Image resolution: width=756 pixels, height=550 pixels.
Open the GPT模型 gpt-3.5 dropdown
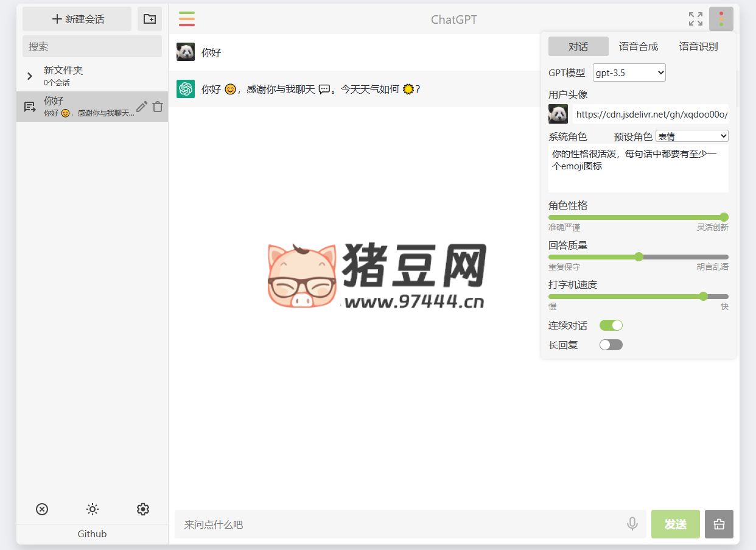(x=629, y=72)
